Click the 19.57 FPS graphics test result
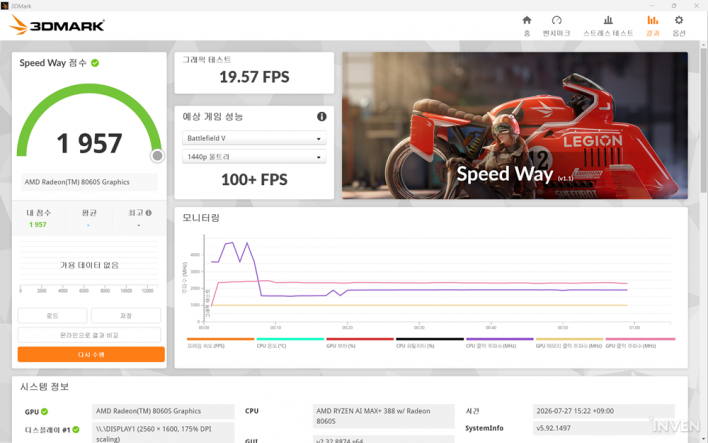 coord(254,77)
